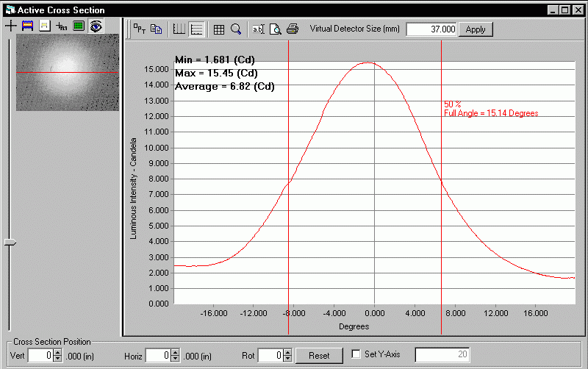Decrease the Vert value with down arrow

(x=57, y=359)
